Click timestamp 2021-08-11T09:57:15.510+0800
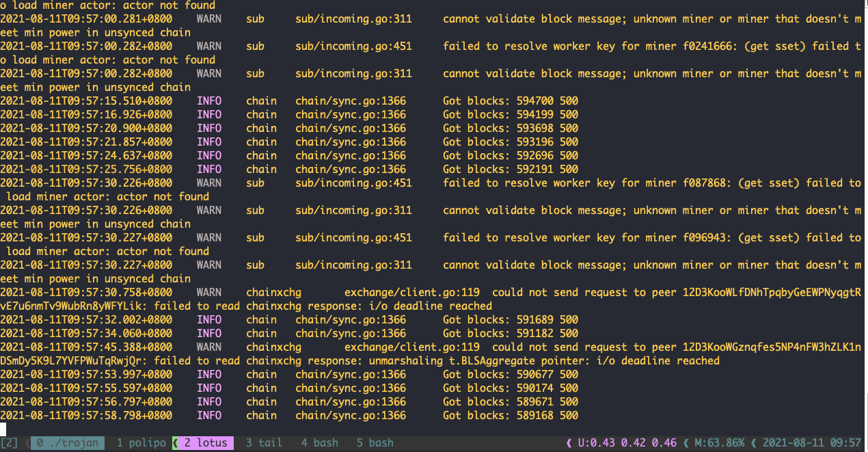868x452 pixels. pyautogui.click(x=86, y=101)
